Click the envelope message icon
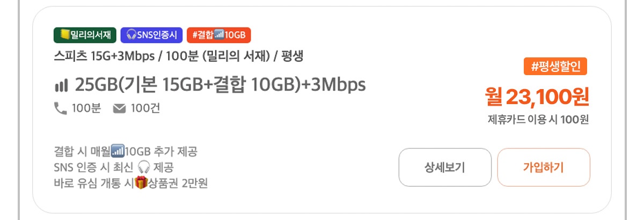Image resolution: width=644 pixels, height=220 pixels. tap(119, 109)
